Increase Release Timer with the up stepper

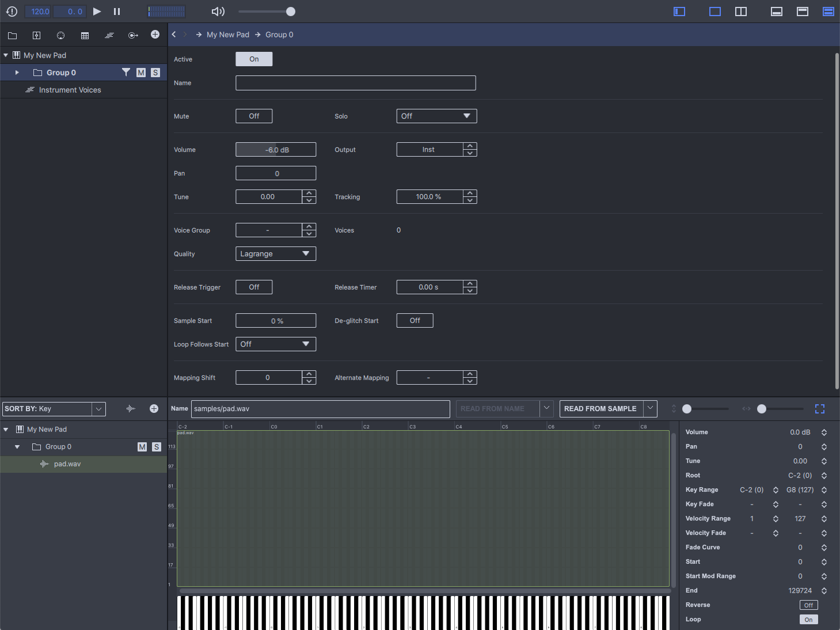470,284
